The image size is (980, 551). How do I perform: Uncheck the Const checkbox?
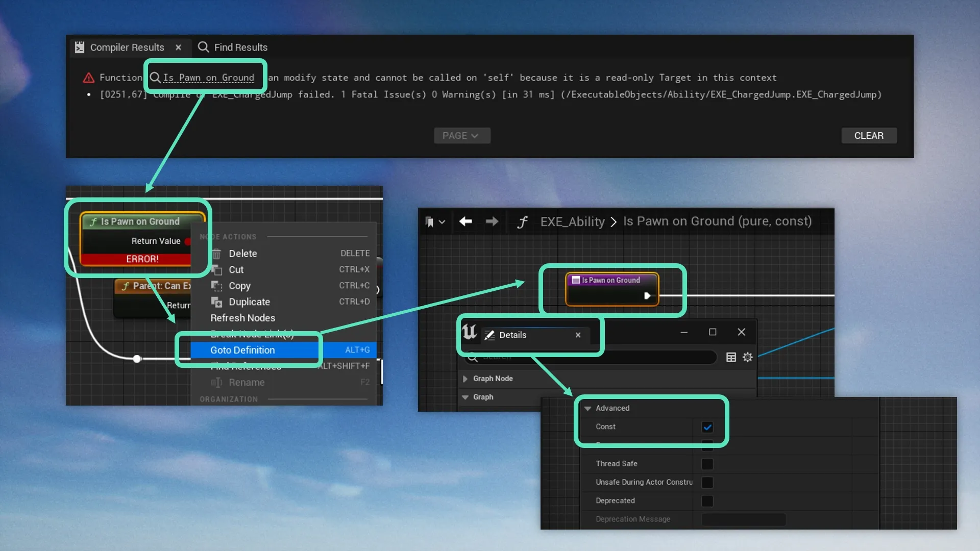coord(707,427)
